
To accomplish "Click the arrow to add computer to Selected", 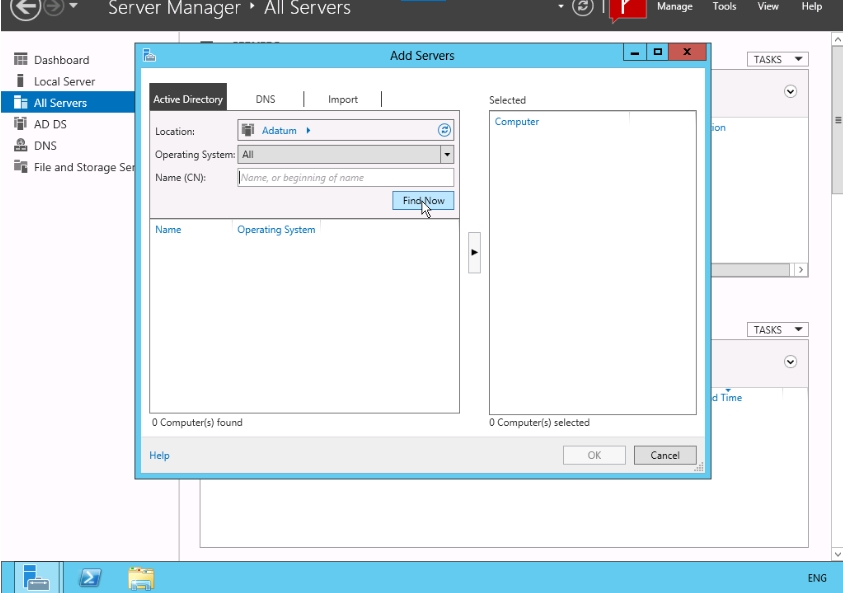I will [474, 252].
